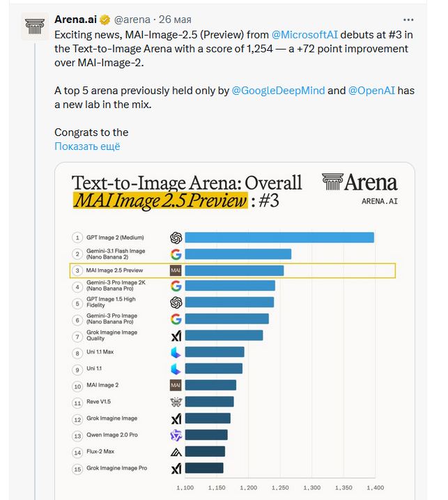Click the xAI logo beside Grok Imagine Image Quality
The height and width of the screenshot is (500, 448).
point(176,336)
